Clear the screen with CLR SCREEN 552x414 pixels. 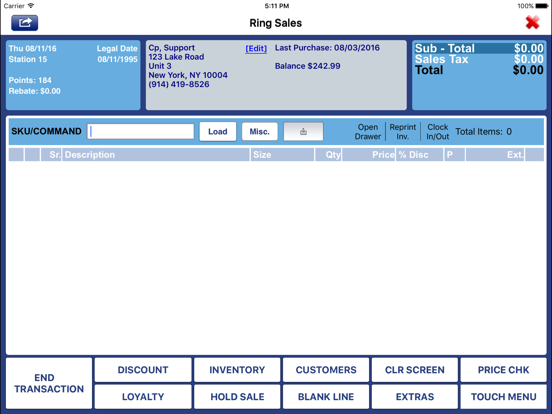415,370
